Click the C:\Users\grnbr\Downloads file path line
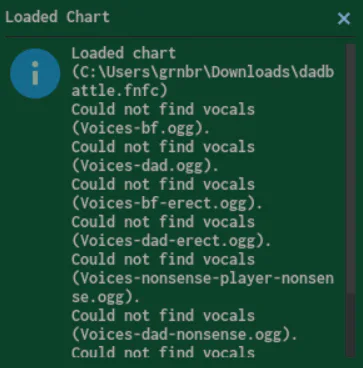 (x=203, y=72)
